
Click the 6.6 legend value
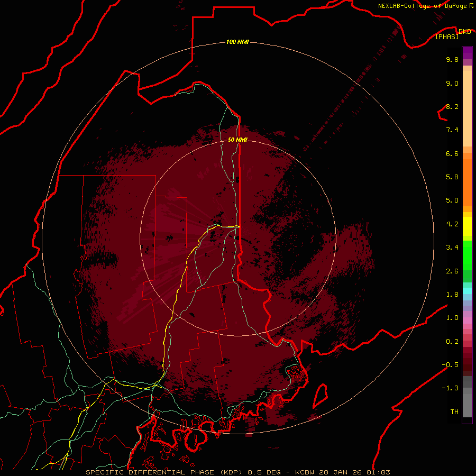(452, 153)
